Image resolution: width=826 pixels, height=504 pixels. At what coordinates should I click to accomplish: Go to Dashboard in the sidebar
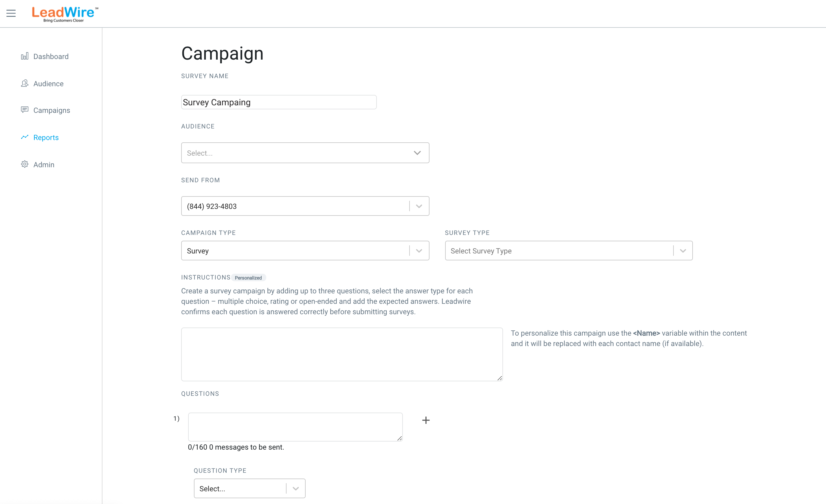pyautogui.click(x=51, y=56)
